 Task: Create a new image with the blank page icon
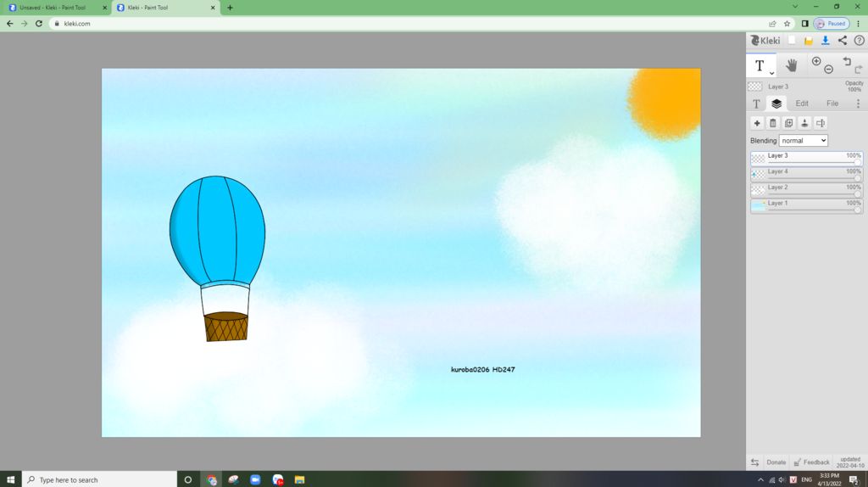click(x=792, y=41)
